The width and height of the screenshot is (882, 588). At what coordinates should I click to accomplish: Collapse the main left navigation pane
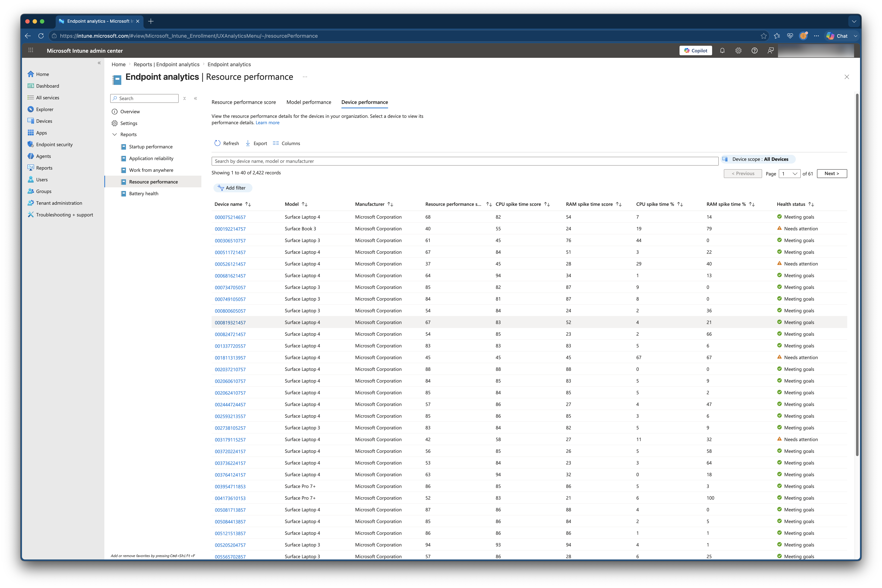(99, 63)
